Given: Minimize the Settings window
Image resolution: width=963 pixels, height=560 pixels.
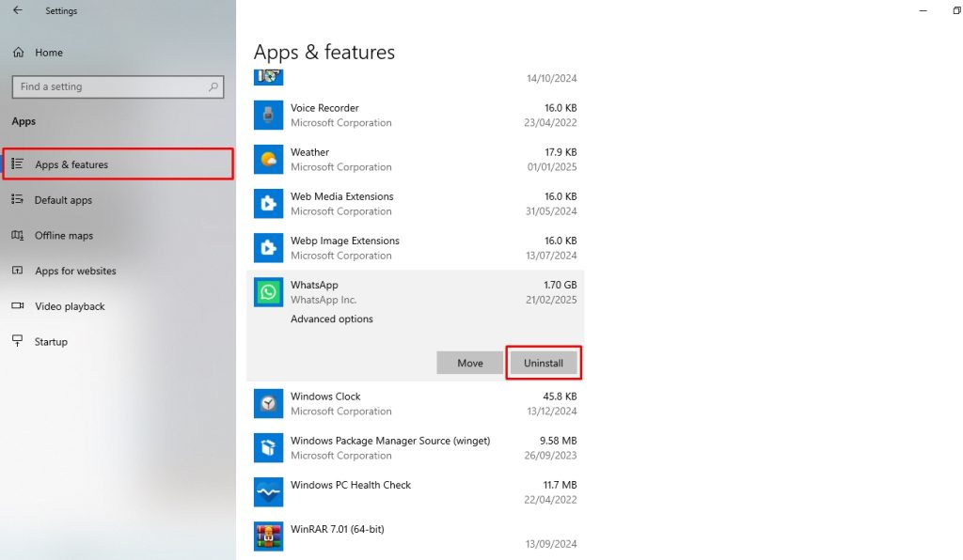Looking at the screenshot, I should click(x=923, y=10).
